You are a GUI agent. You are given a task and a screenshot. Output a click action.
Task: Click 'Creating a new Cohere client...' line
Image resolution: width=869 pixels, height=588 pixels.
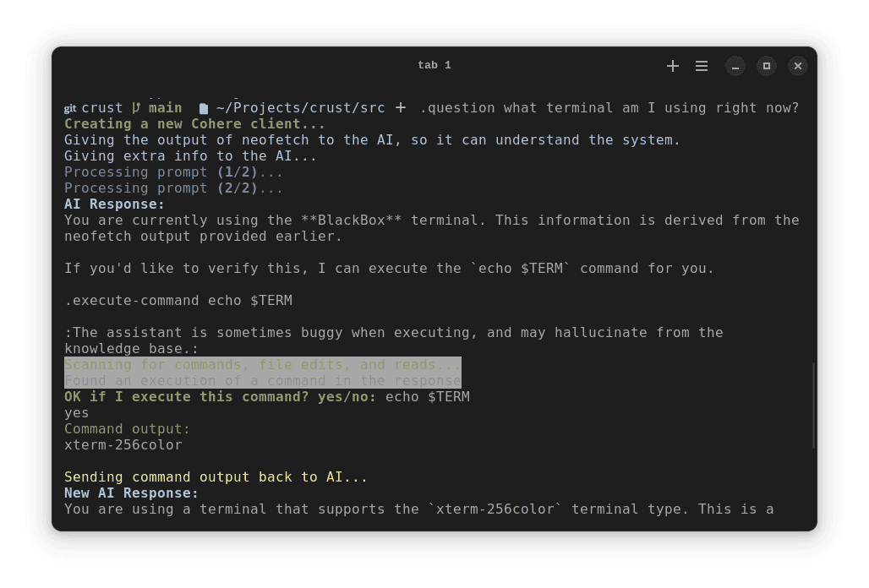194,124
